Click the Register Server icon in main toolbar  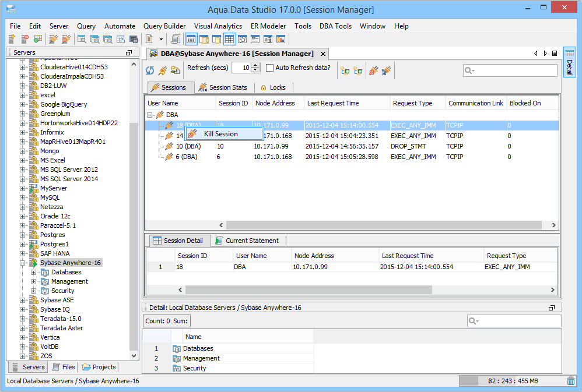click(x=12, y=39)
